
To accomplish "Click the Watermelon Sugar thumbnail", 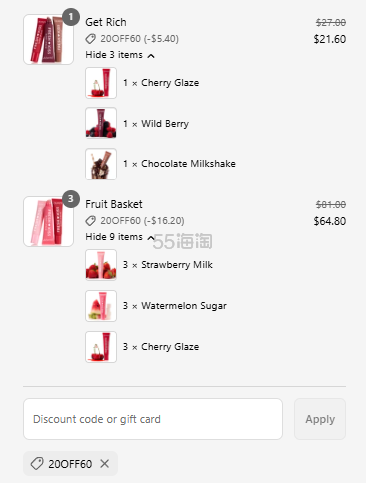I will click(x=101, y=306).
